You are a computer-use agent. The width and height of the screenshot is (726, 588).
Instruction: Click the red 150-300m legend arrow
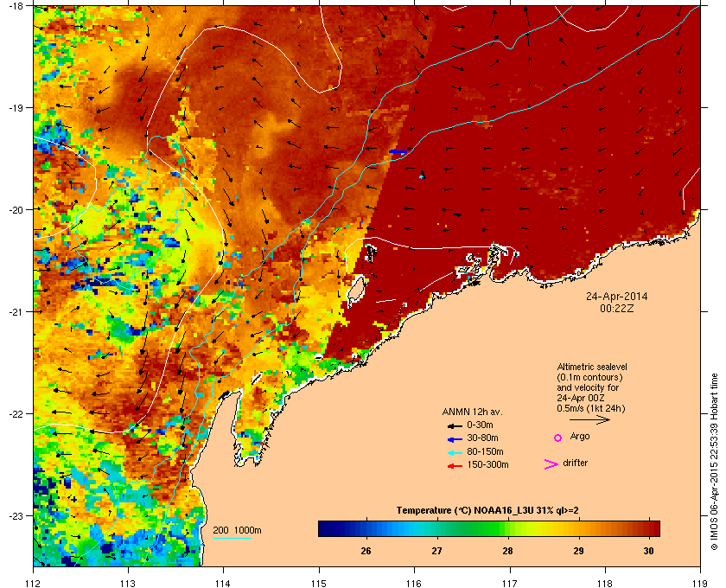pos(455,466)
